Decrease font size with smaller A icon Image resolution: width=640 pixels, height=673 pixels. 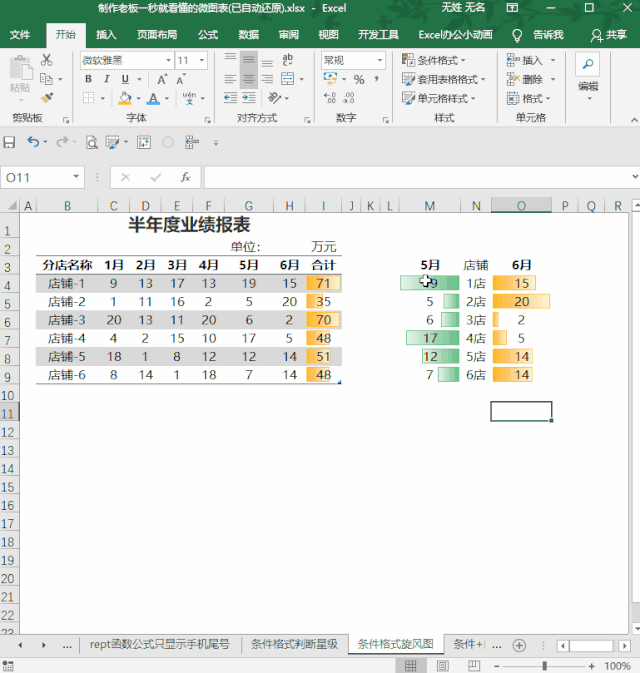[181, 79]
